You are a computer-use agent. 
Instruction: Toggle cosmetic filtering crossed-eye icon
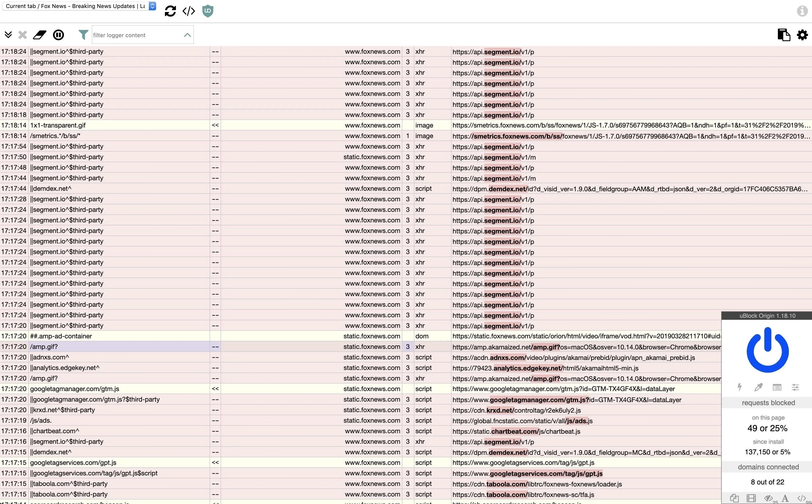pyautogui.click(x=769, y=498)
